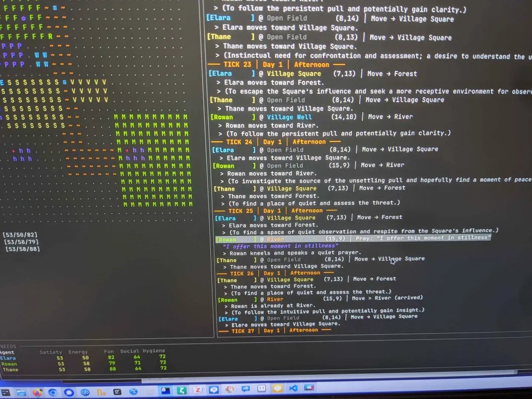Viewport: 532px width, 399px height.
Task: Click Rowan's Social value 71 in NEEDS table
Action: point(138,362)
